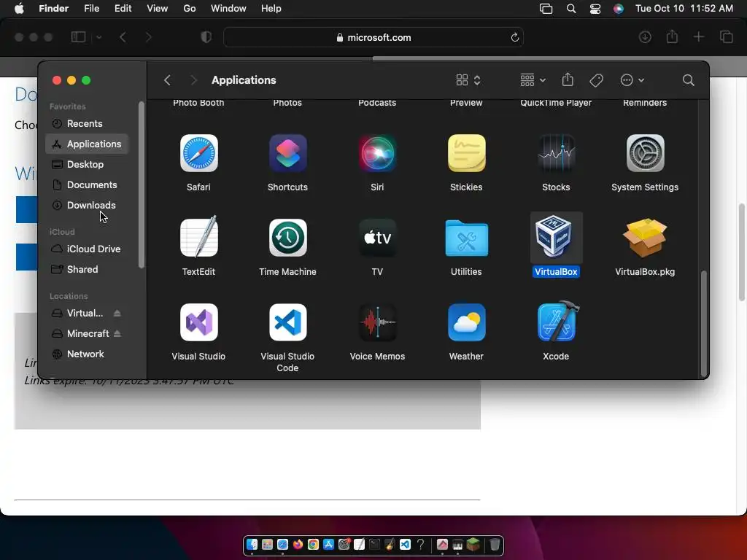747x560 pixels.
Task: Select Desktop in Finder sidebar
Action: click(x=87, y=164)
